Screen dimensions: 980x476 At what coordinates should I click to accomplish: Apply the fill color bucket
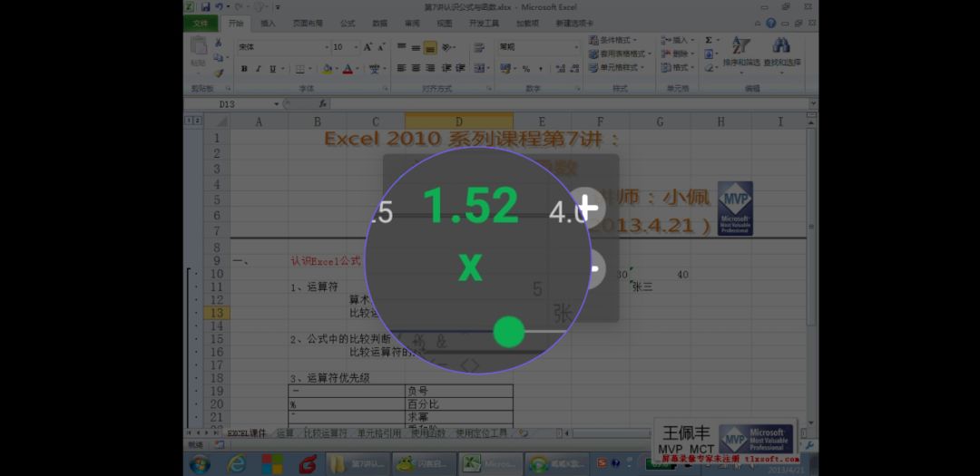tap(327, 69)
